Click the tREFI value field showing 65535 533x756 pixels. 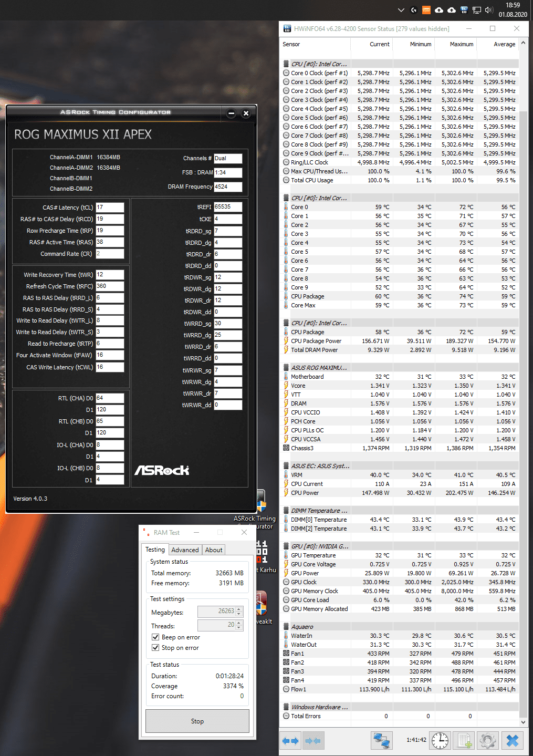click(228, 207)
